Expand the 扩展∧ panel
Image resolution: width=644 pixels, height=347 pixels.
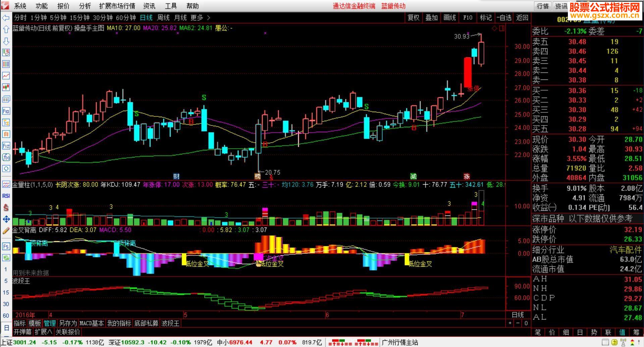pos(43,332)
